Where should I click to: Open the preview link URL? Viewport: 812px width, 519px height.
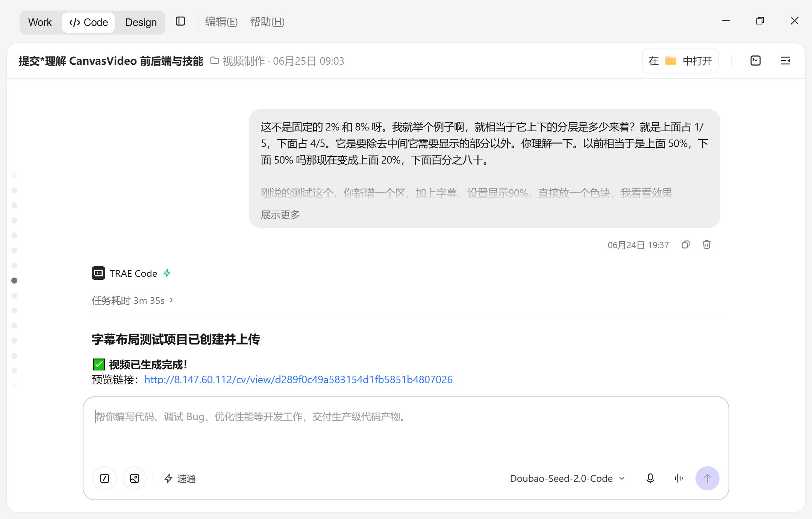click(x=298, y=379)
